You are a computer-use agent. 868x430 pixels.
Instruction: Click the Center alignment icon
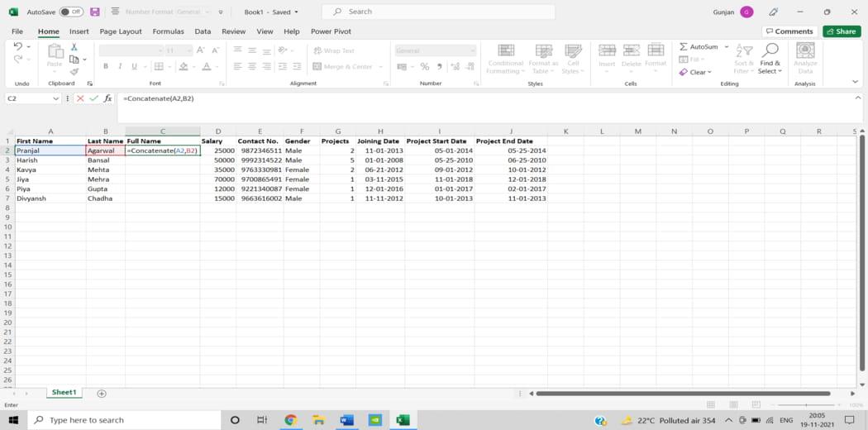(x=252, y=66)
